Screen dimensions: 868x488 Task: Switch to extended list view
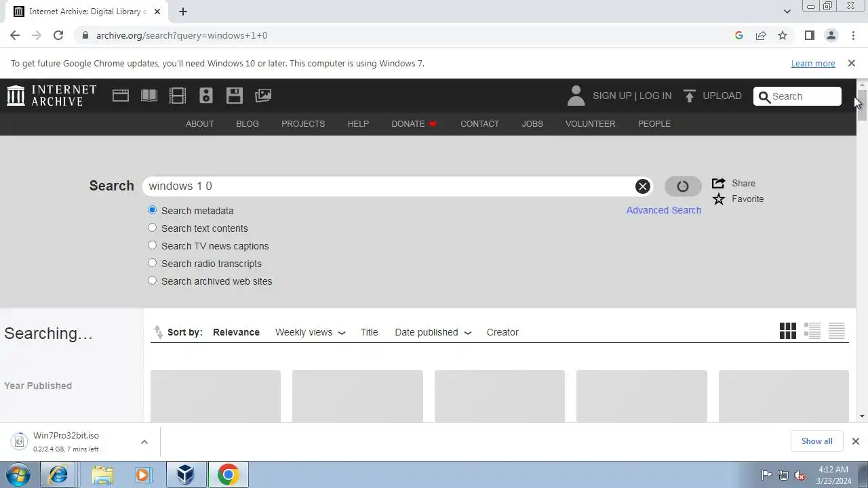click(812, 331)
